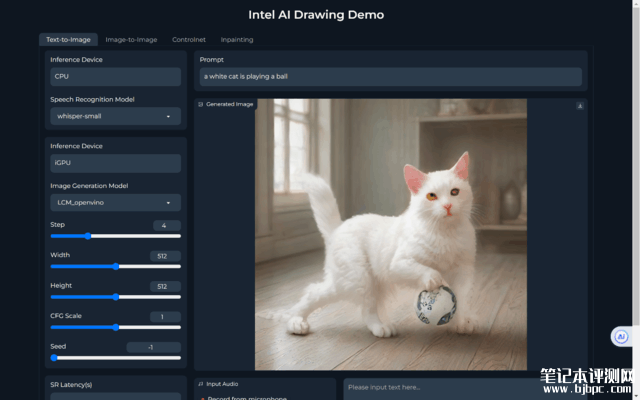Click the 'Speech Recognition Model' label
The width and height of the screenshot is (640, 400).
point(92,100)
